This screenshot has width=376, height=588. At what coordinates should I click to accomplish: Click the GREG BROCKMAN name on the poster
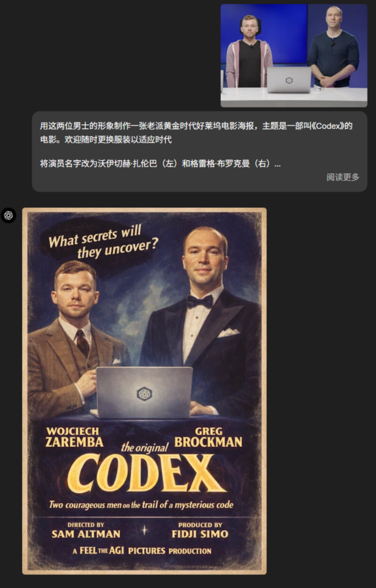pos(208,437)
